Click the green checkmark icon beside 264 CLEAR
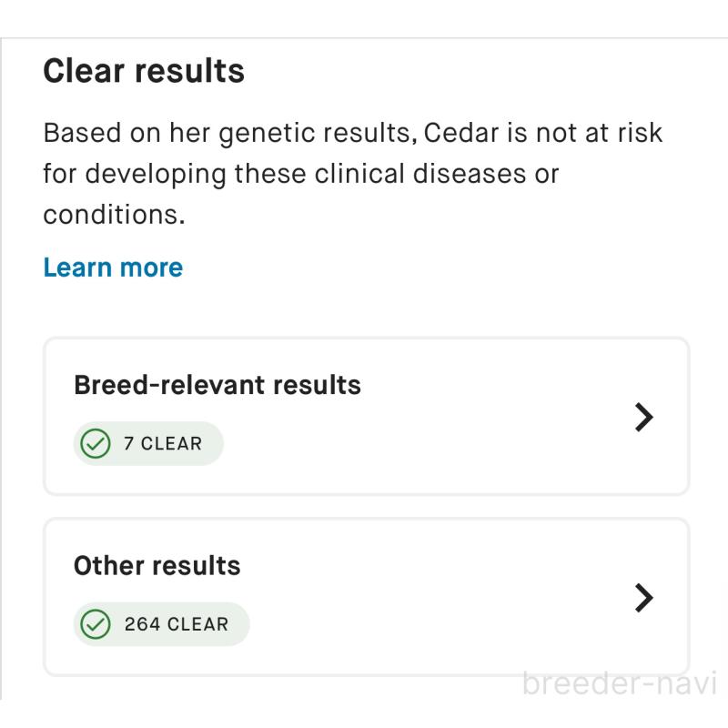 tap(94, 625)
